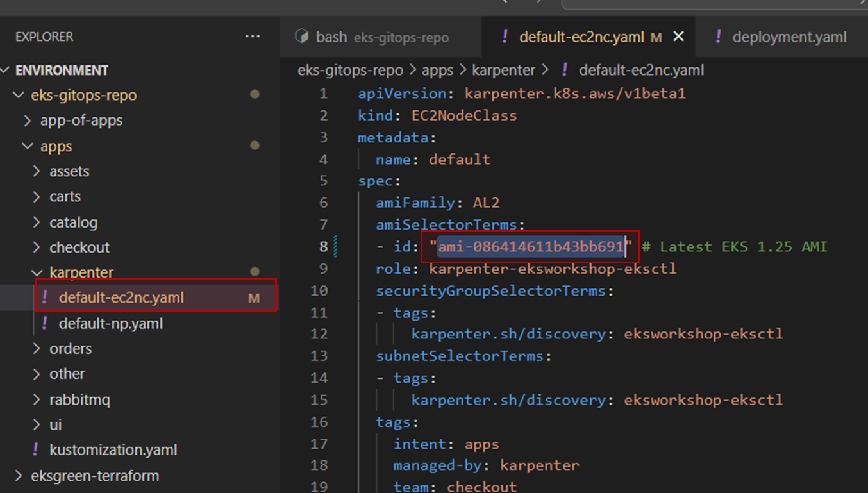Click 'name: default' on line 4
Image resolution: width=868 pixels, height=493 pixels.
point(433,159)
